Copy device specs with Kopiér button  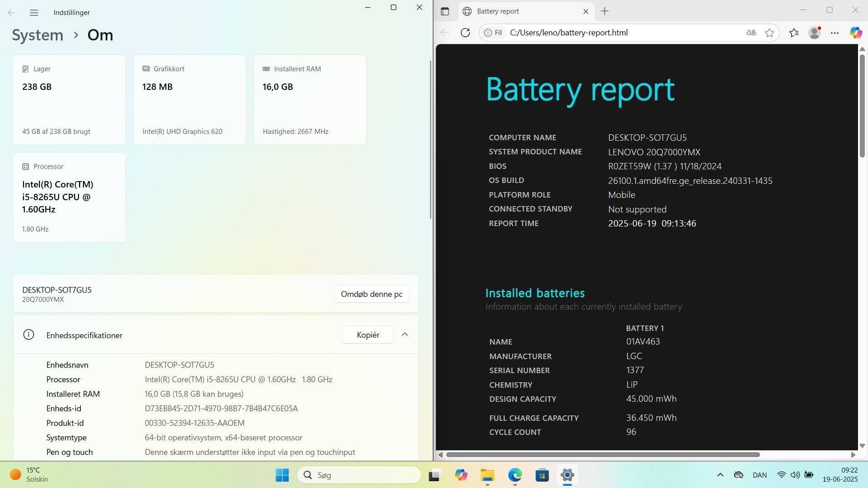tap(368, 335)
